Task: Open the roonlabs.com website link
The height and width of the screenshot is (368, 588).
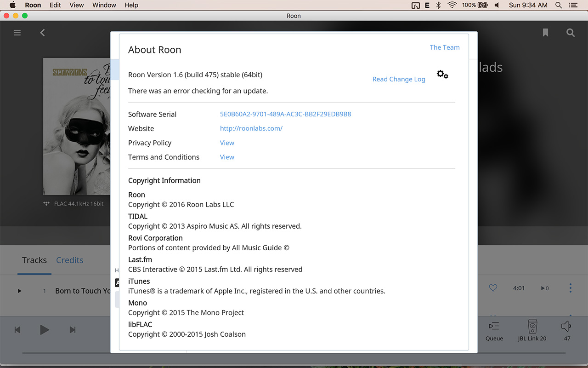Action: click(251, 128)
